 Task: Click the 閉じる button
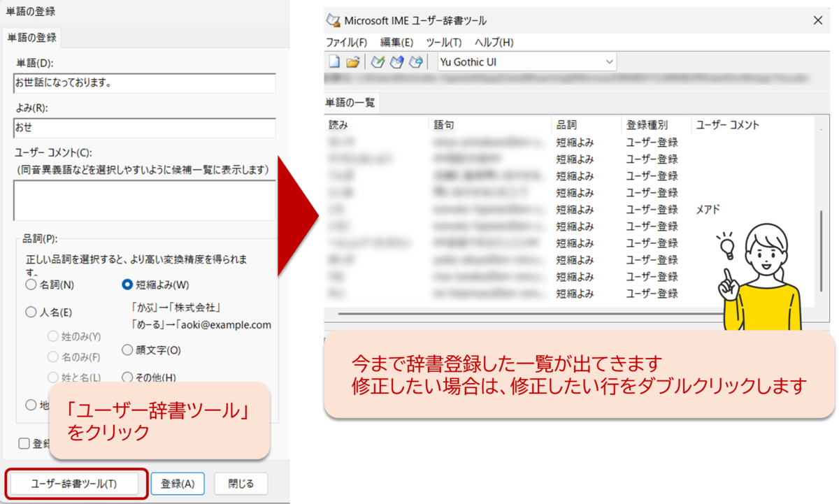(x=241, y=483)
